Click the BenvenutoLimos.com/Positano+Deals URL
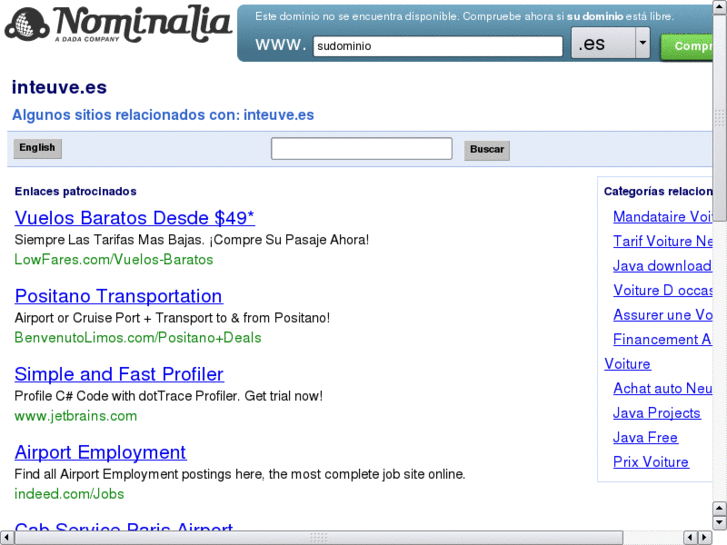 point(138,337)
